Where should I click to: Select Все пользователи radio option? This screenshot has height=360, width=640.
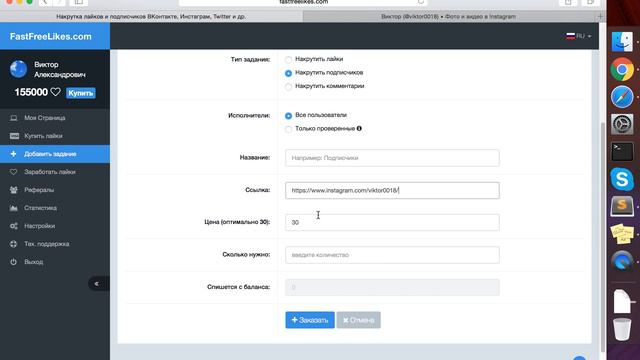pos(288,116)
